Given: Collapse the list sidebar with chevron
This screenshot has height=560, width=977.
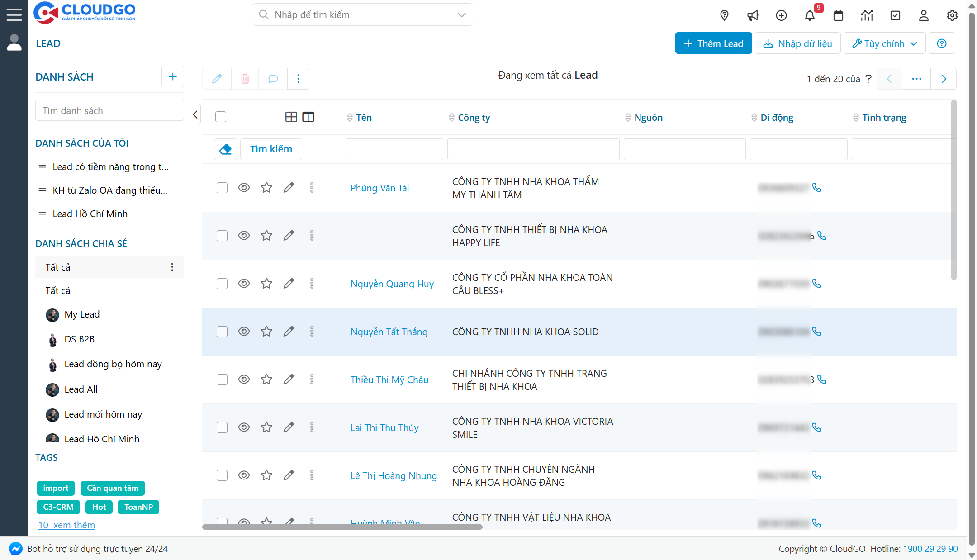Looking at the screenshot, I should click(x=195, y=114).
